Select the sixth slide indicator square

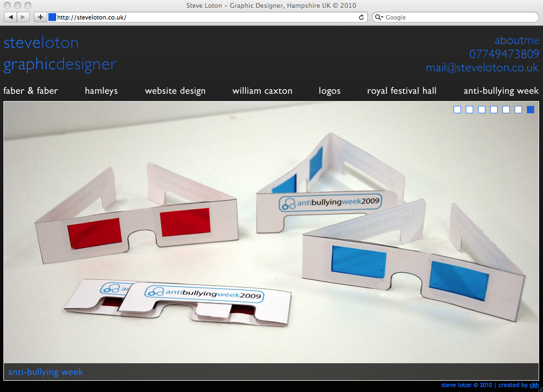(519, 110)
